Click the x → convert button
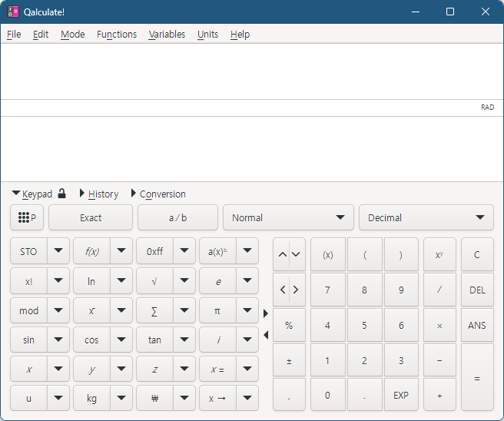This screenshot has width=504, height=421. click(x=217, y=398)
